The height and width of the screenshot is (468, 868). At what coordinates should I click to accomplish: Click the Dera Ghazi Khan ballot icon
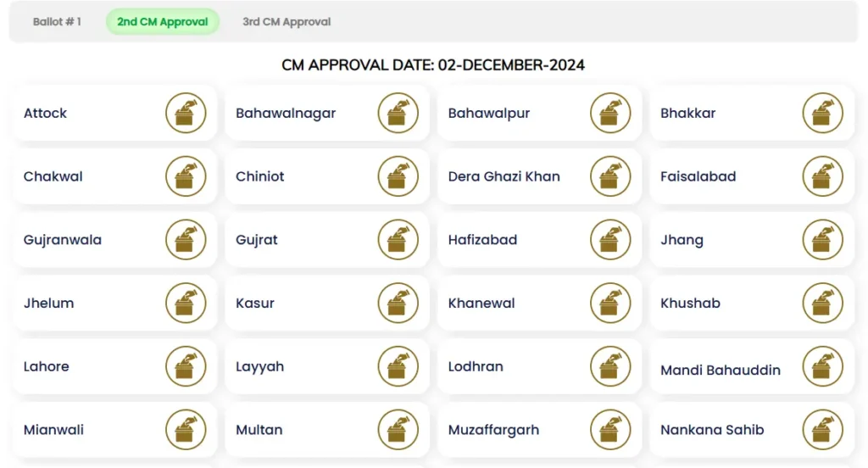click(610, 176)
